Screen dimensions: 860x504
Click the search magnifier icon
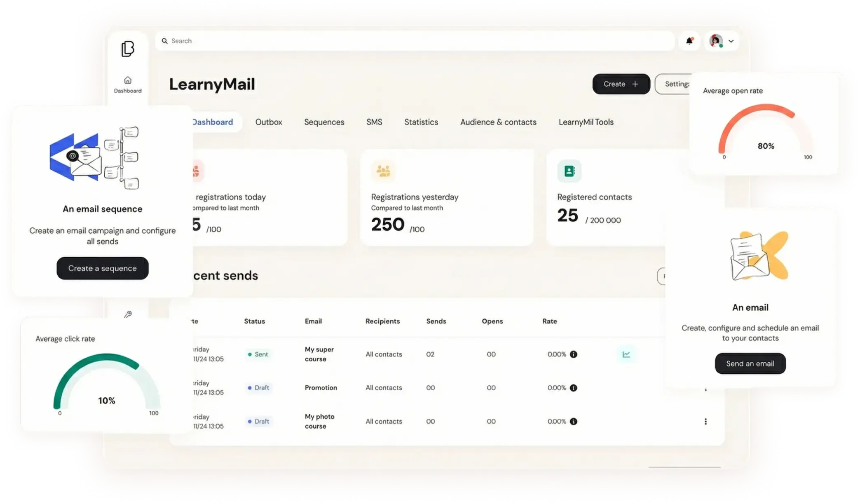pyautogui.click(x=164, y=41)
